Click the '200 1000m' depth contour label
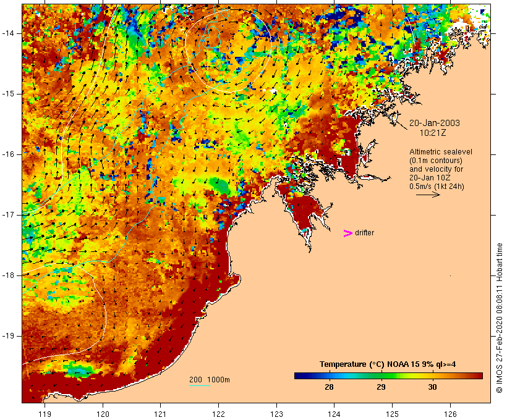This screenshot has width=507, height=420. [210, 380]
